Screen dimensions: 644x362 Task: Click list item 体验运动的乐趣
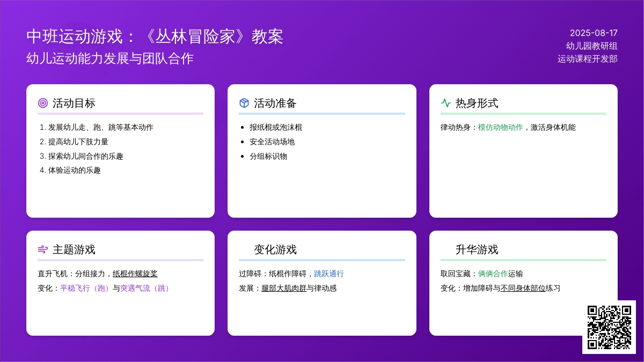(x=75, y=170)
